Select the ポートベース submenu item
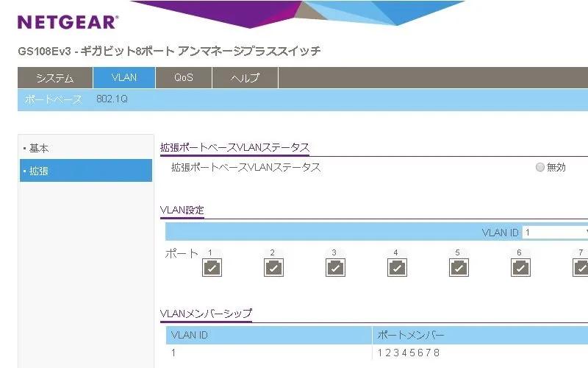The image size is (588, 368). [x=53, y=99]
